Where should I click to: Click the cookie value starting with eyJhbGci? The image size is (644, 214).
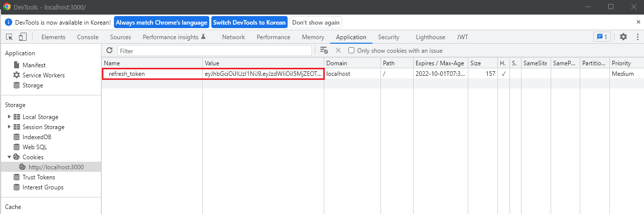click(263, 73)
